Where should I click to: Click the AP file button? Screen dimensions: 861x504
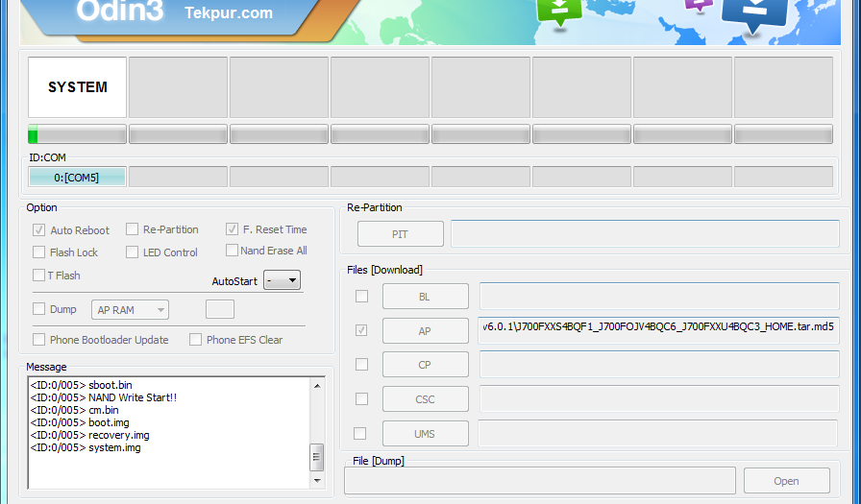[x=426, y=330]
